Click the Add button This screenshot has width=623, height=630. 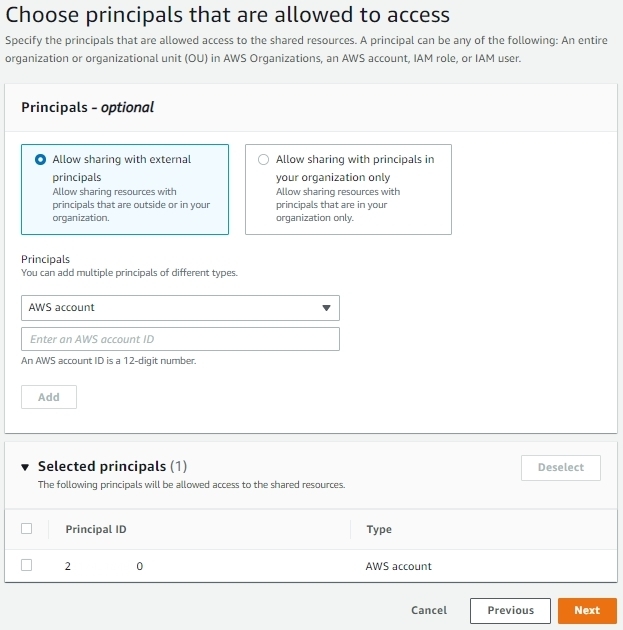49,397
